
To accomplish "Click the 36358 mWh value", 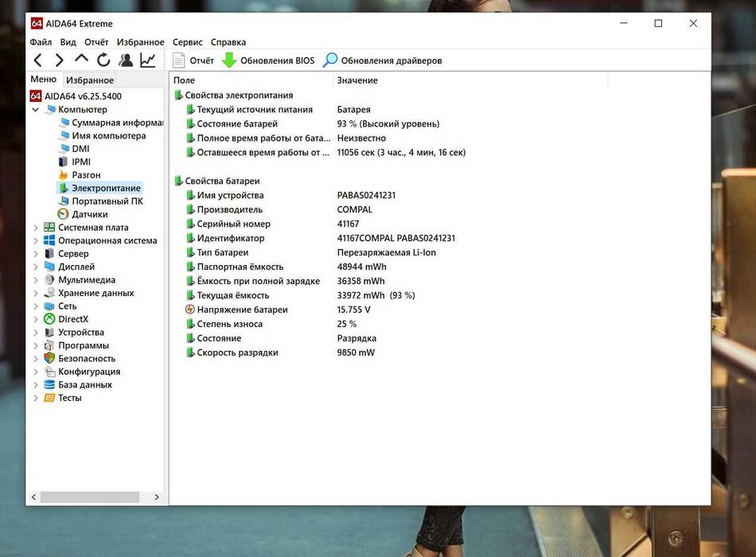I will tap(360, 281).
